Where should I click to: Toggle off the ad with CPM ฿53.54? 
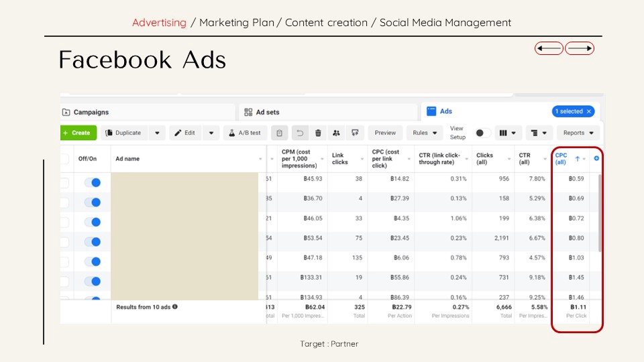tap(93, 242)
